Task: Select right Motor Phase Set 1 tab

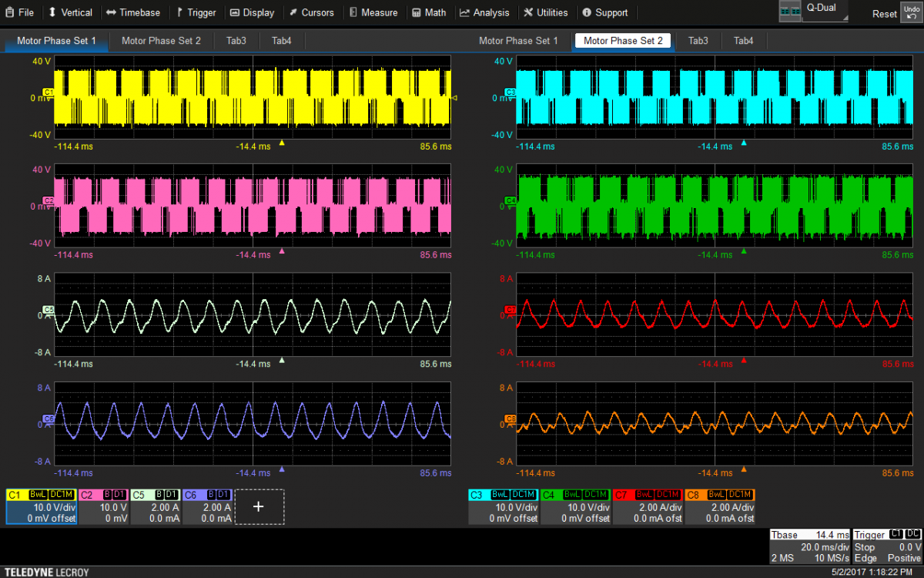Action: [519, 41]
